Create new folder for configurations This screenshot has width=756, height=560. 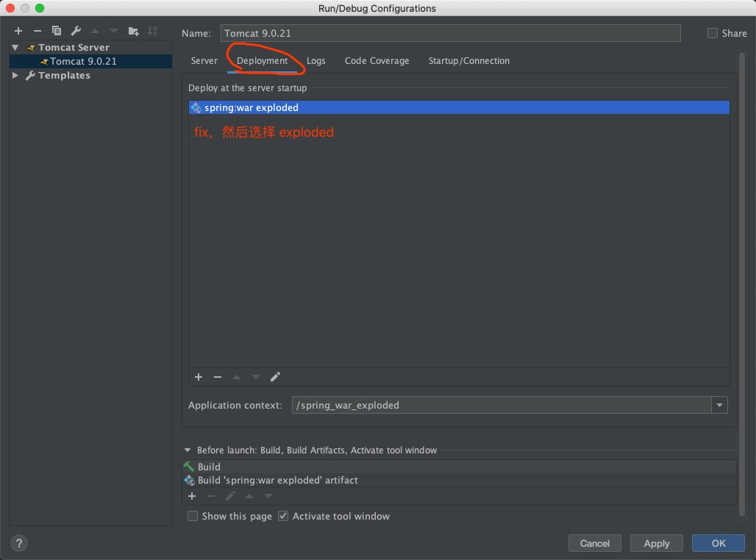coord(134,32)
